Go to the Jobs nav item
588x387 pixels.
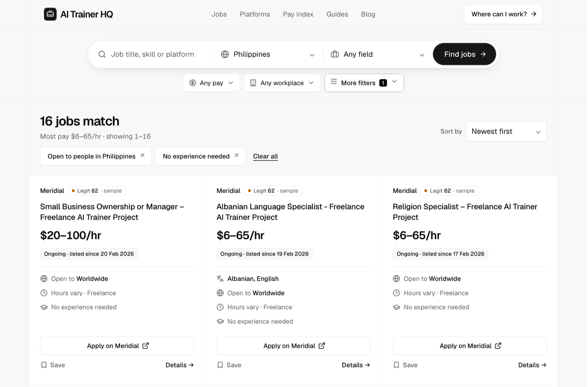(219, 14)
